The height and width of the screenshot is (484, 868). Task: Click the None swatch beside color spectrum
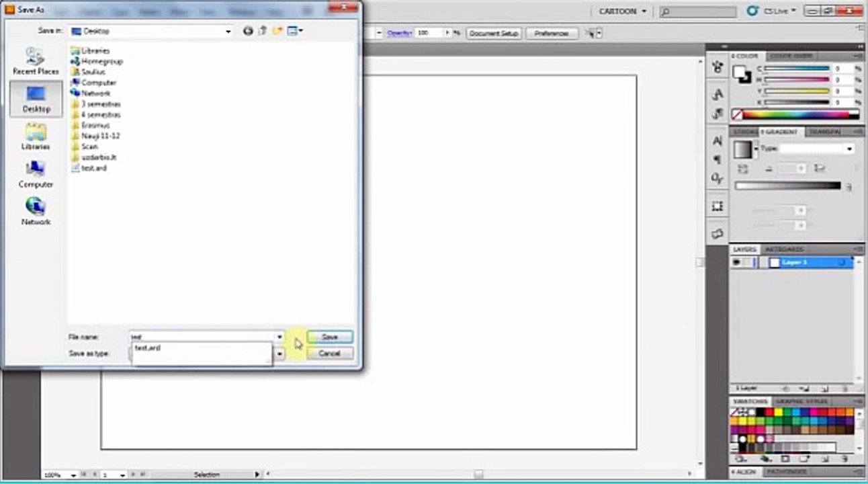point(738,115)
